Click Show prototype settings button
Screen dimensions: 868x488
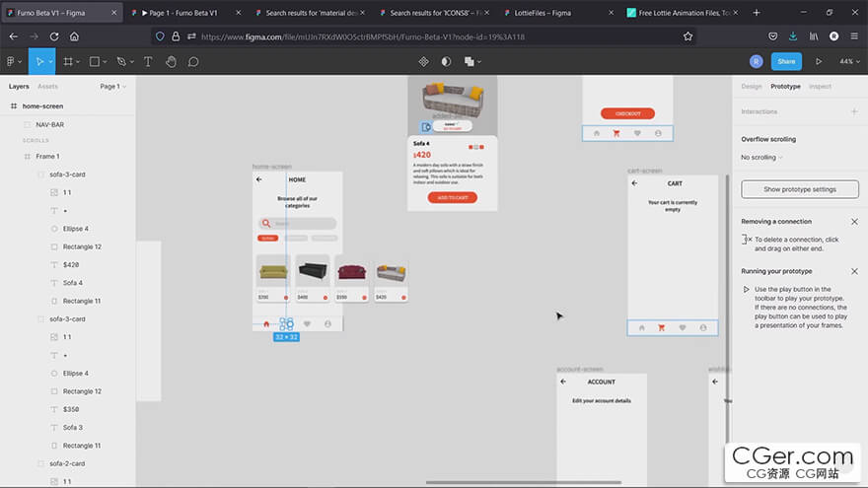click(800, 189)
